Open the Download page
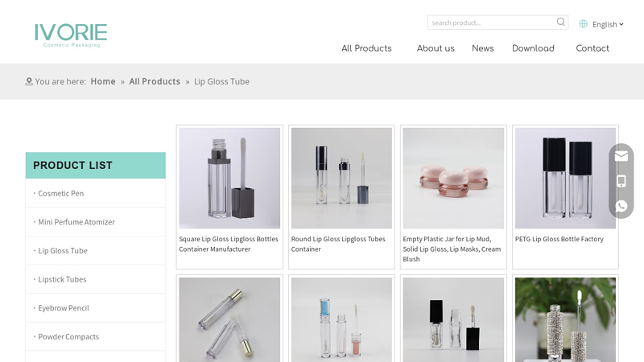Viewport: 644px width, 362px height. (x=533, y=48)
